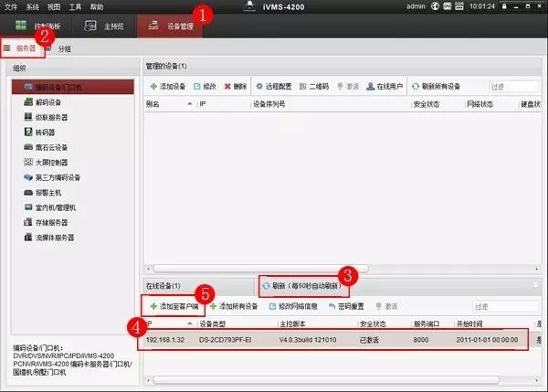Open the 系统 menu

[33, 6]
